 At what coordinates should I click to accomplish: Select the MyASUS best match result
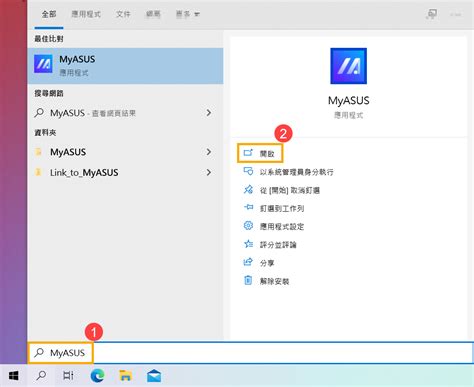coord(125,66)
